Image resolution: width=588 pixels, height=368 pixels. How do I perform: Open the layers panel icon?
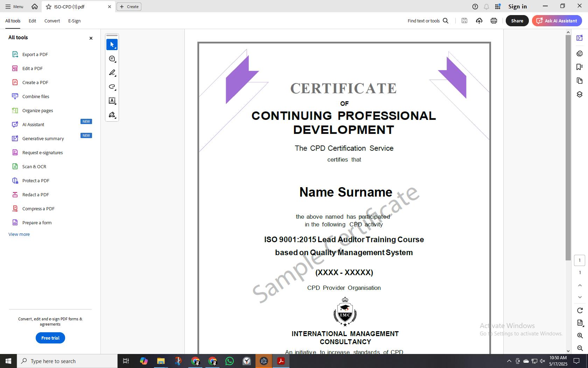point(580,95)
